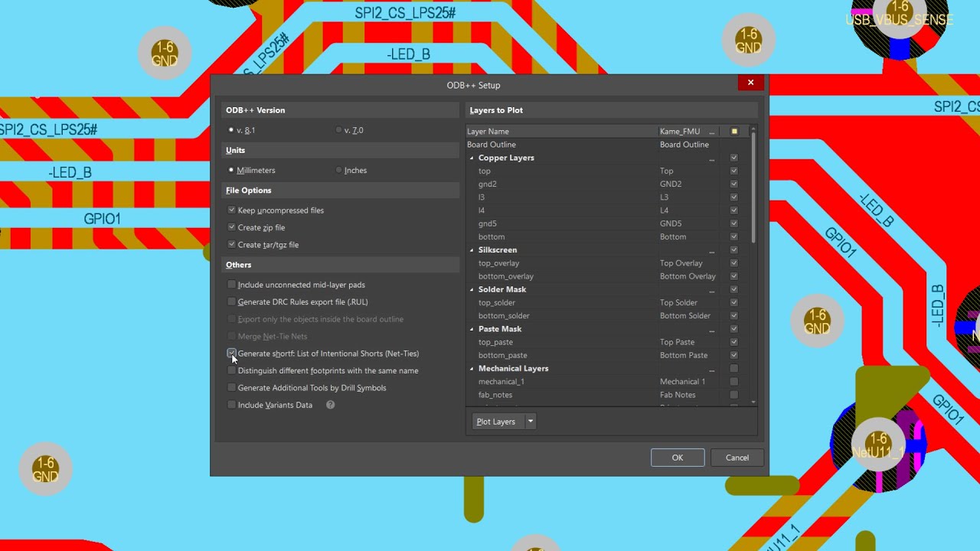Screen dimensions: 980x551
Task: Cancel the ODB++ Setup dialog
Action: pos(737,458)
